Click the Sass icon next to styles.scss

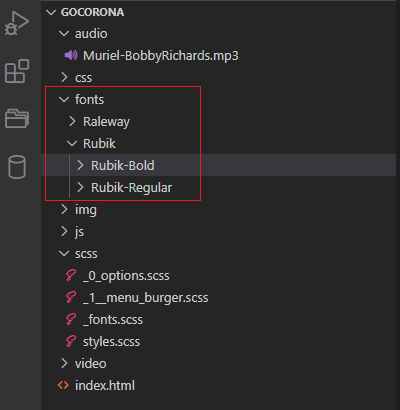71,342
